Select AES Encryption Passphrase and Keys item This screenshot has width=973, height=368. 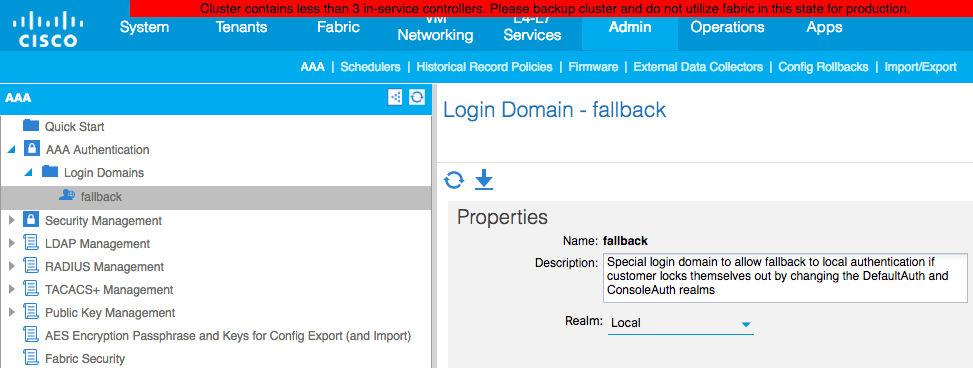[x=228, y=336]
